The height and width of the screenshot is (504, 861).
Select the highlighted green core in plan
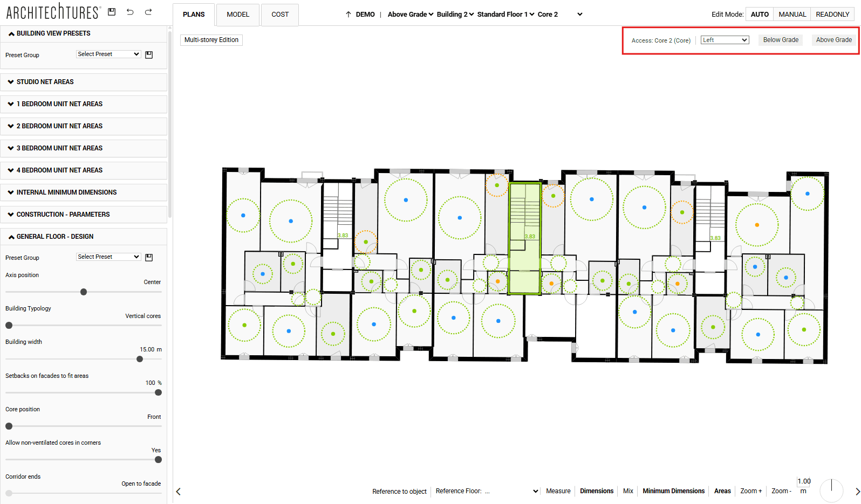525,239
